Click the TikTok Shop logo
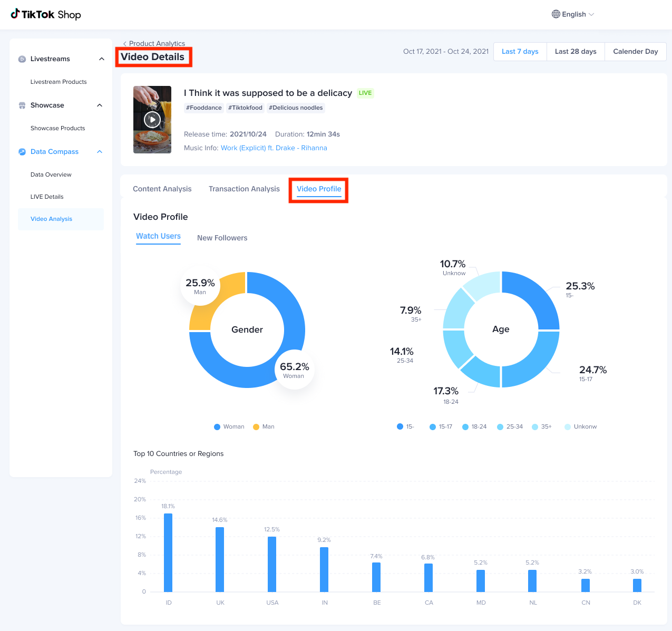The image size is (672, 631). [x=46, y=14]
